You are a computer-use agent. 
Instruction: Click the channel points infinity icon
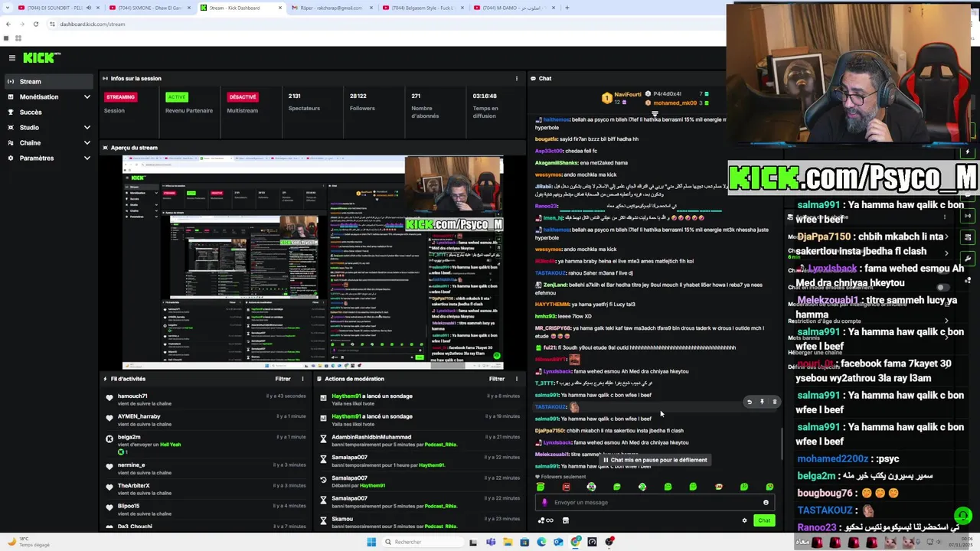545,520
